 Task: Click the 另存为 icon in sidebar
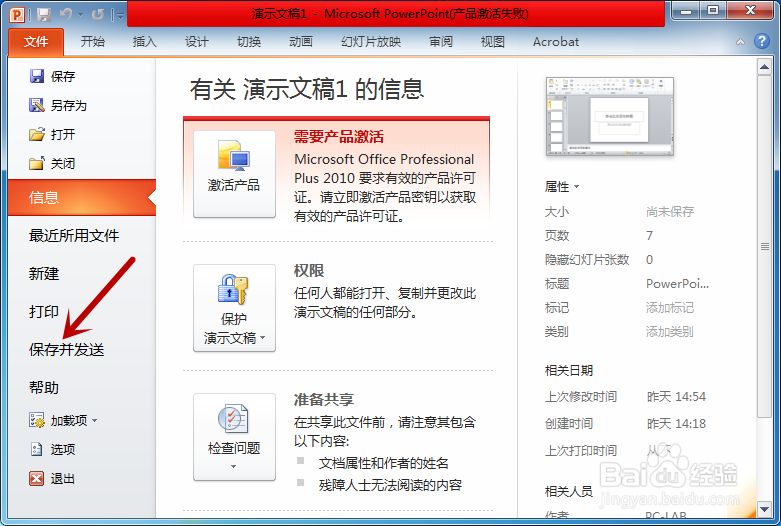click(37, 105)
